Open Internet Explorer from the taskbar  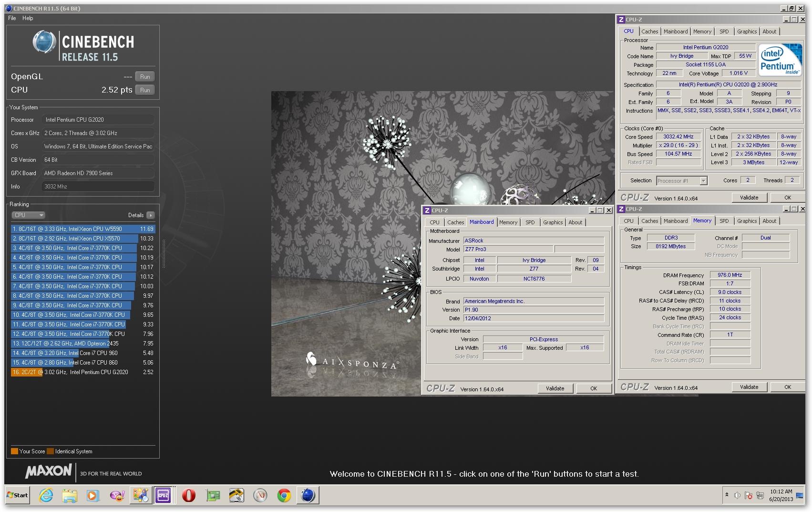(46, 495)
